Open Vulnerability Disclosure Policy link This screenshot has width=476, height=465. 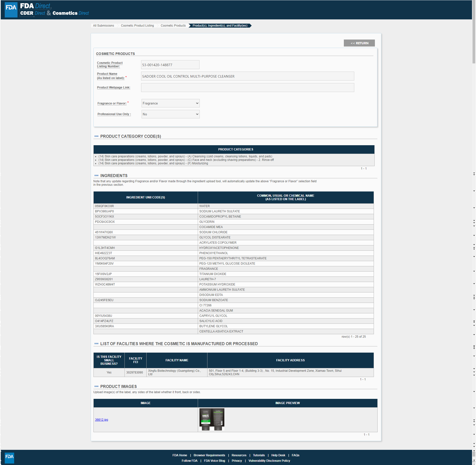point(269,461)
